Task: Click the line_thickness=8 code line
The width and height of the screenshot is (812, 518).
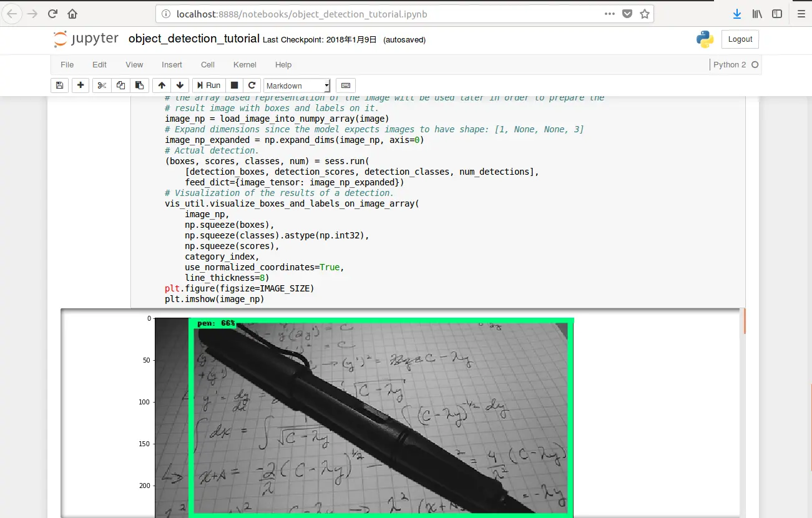Action: [227, 278]
